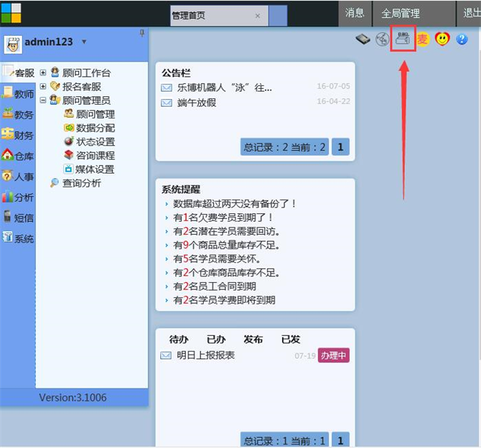Click the 办理中 status button
Viewport: 481px width, 448px height.
tap(333, 355)
